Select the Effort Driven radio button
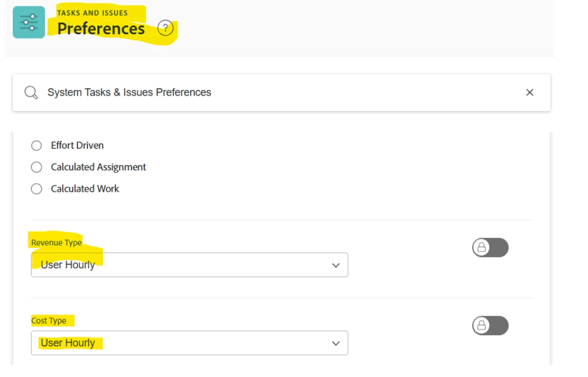This screenshot has width=588, height=377. [37, 146]
